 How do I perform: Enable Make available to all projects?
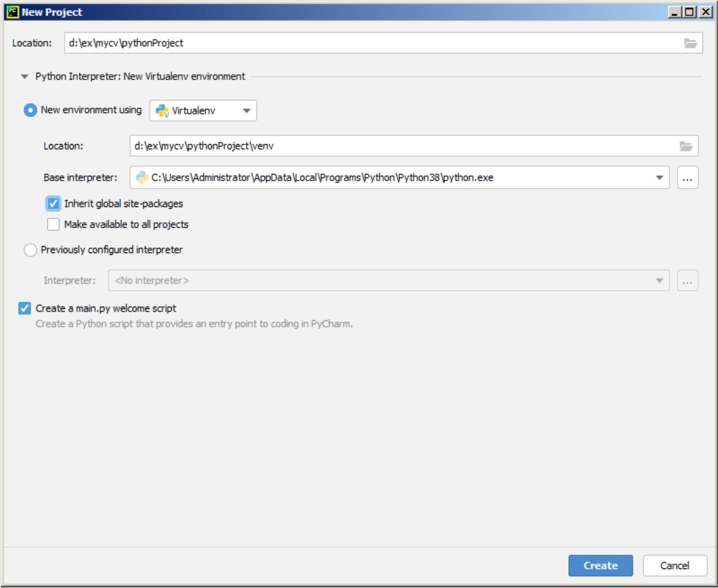point(54,224)
